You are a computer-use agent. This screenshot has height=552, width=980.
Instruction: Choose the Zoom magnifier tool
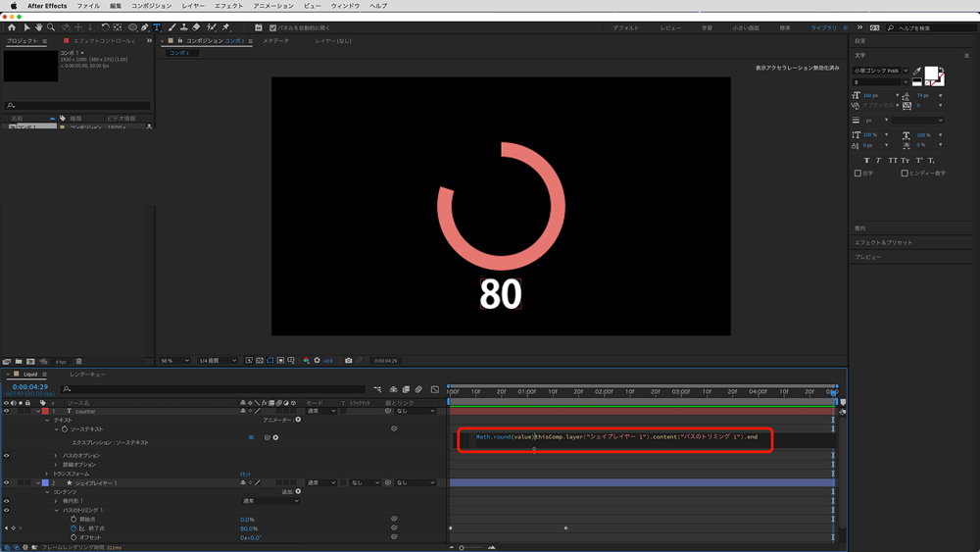[x=51, y=27]
